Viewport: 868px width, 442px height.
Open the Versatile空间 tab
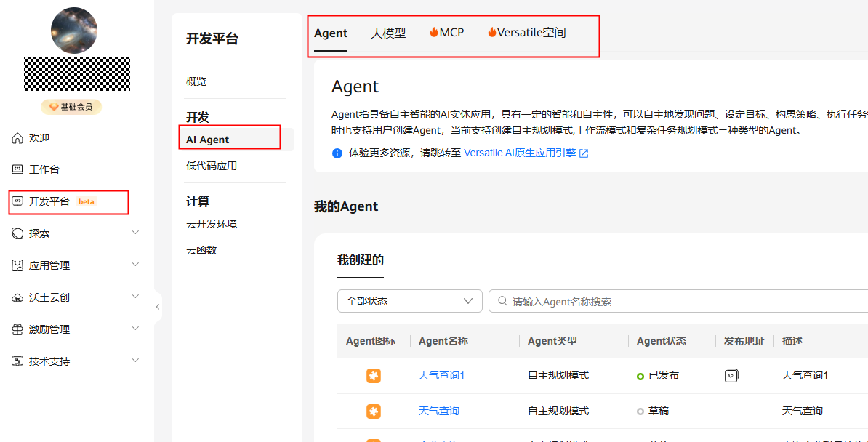point(526,32)
